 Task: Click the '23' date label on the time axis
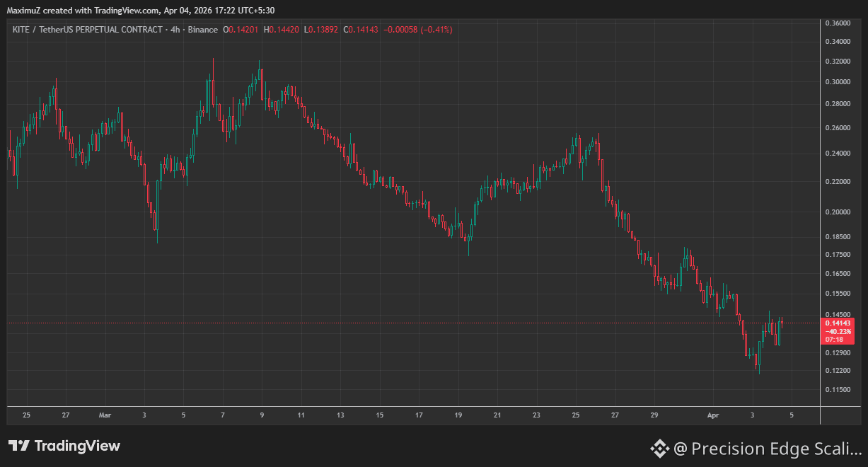(x=536, y=415)
